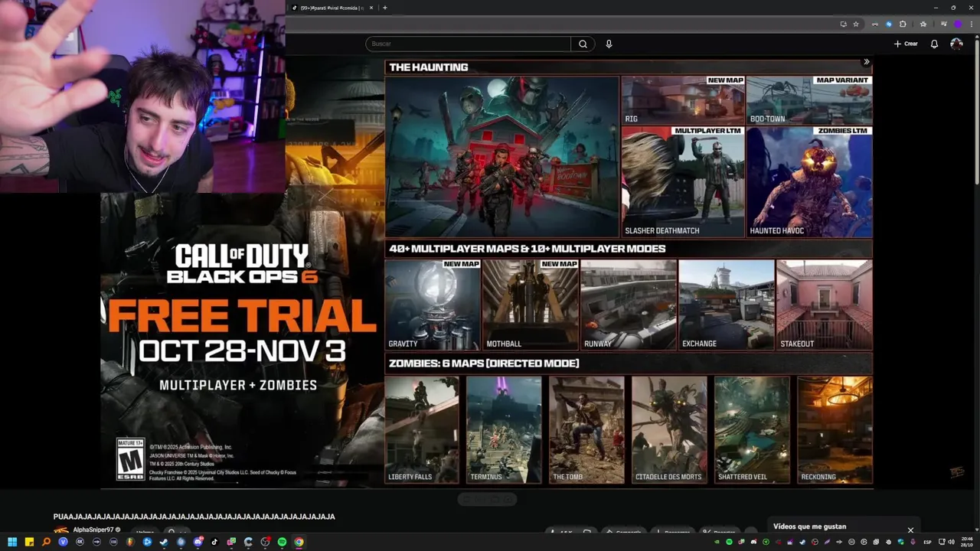
Task: Click the HAUNTED HAVOC zombies thumbnail
Action: pyautogui.click(x=809, y=181)
